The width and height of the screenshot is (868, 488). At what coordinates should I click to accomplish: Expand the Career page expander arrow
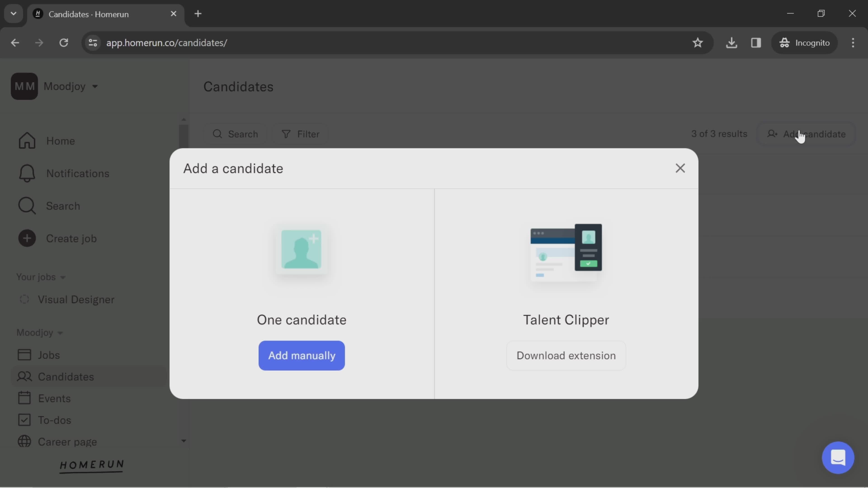click(184, 441)
